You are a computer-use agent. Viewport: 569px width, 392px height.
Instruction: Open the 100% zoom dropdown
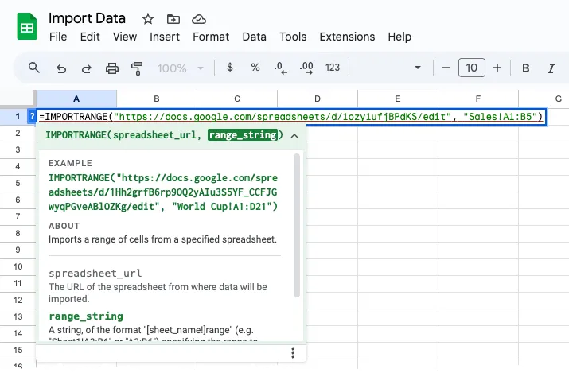(179, 68)
